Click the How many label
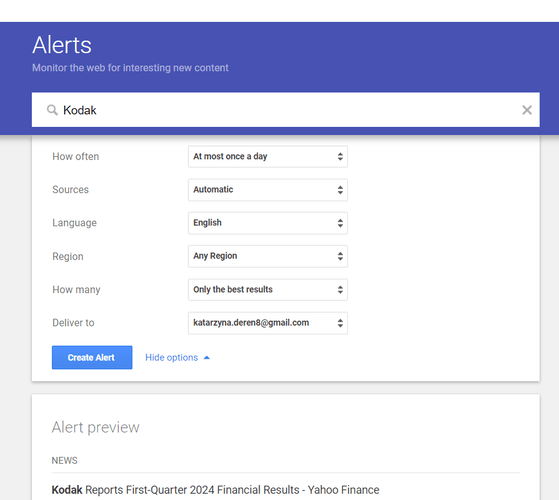 76,290
